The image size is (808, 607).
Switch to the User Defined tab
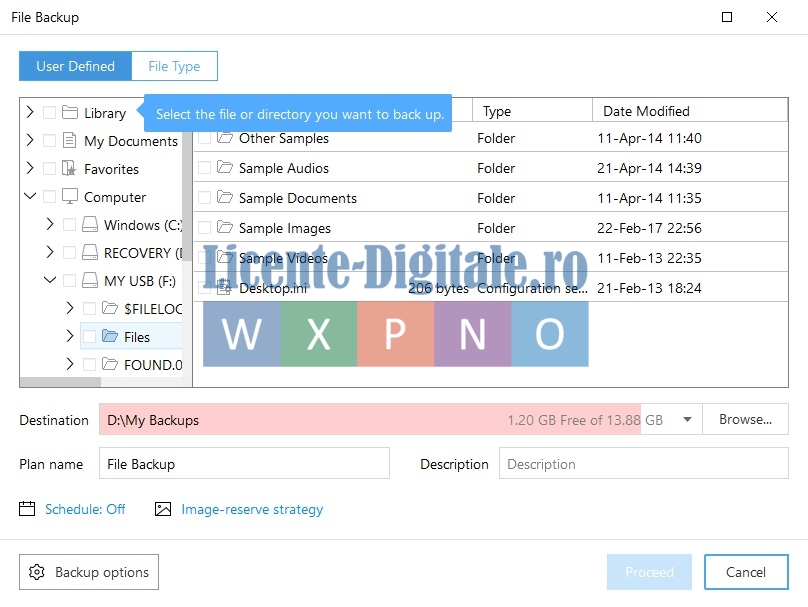click(75, 66)
